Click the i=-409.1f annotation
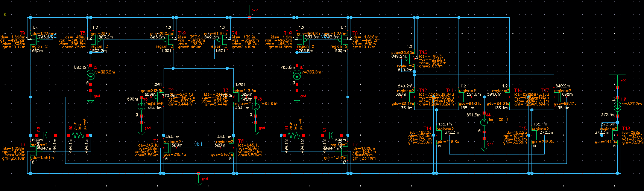Viewport: 644px width, 191px height. pos(499,120)
